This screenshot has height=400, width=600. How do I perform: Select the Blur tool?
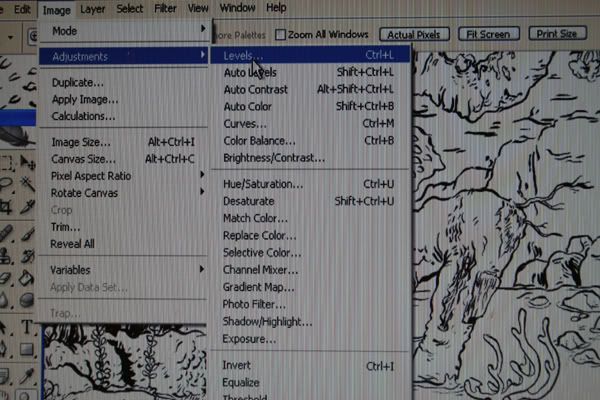(5, 300)
